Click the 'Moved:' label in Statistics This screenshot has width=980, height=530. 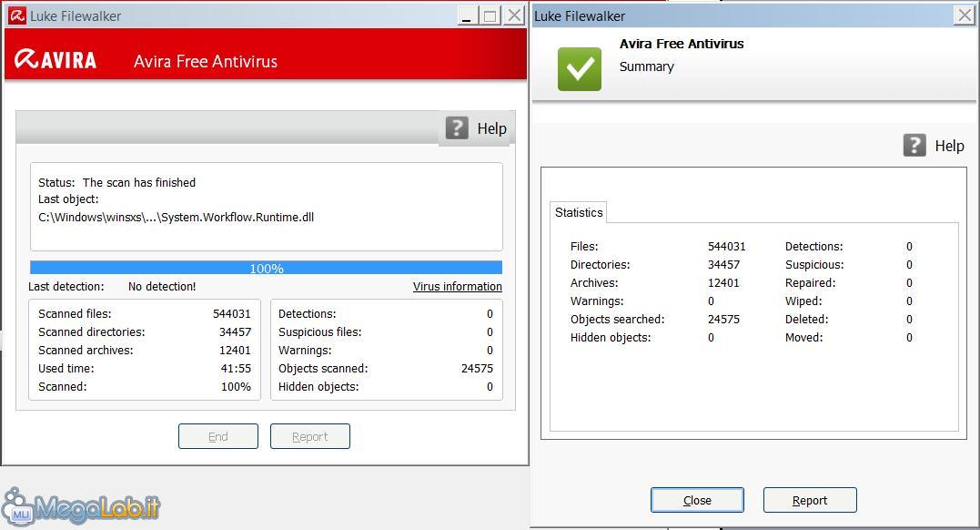(x=804, y=337)
